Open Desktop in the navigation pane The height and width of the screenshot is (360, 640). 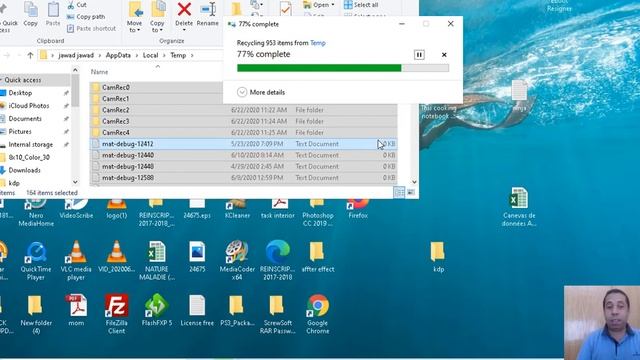click(x=20, y=93)
